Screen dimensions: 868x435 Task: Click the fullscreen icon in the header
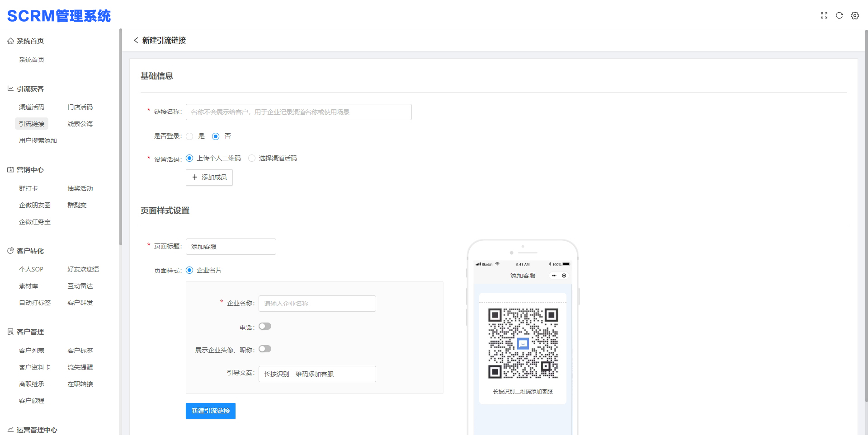tap(824, 15)
